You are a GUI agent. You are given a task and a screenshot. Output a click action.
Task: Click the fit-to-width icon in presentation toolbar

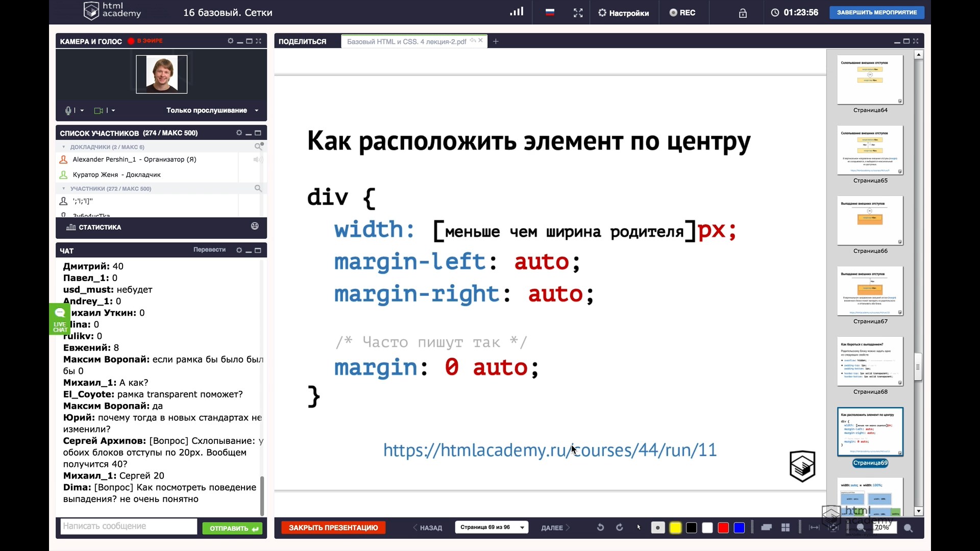[x=814, y=528]
